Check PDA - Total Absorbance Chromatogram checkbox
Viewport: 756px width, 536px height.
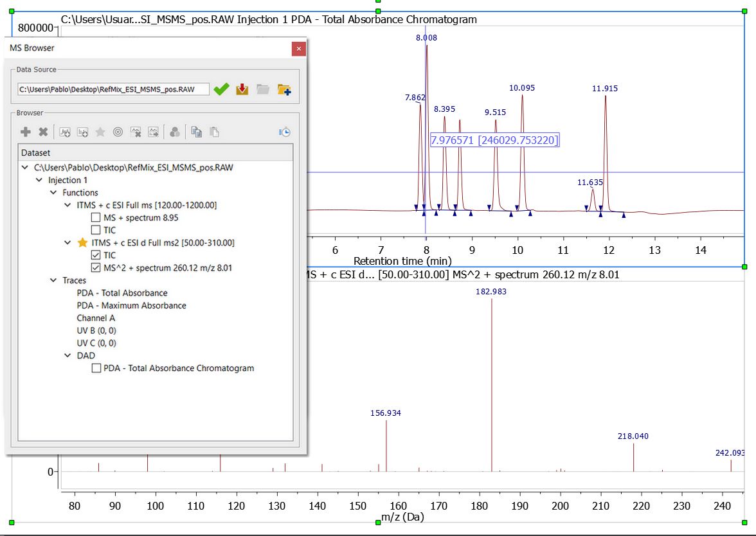[96, 368]
